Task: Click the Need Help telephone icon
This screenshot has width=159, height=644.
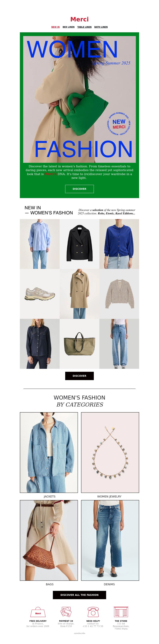Action: point(93,612)
